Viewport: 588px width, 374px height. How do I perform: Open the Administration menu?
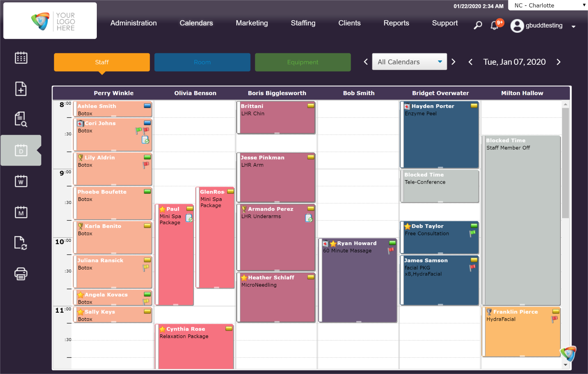pyautogui.click(x=133, y=23)
